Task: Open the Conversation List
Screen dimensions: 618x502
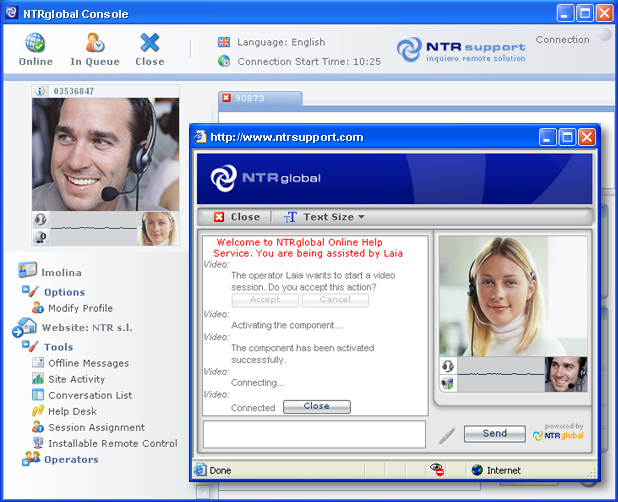Action: pyautogui.click(x=90, y=395)
